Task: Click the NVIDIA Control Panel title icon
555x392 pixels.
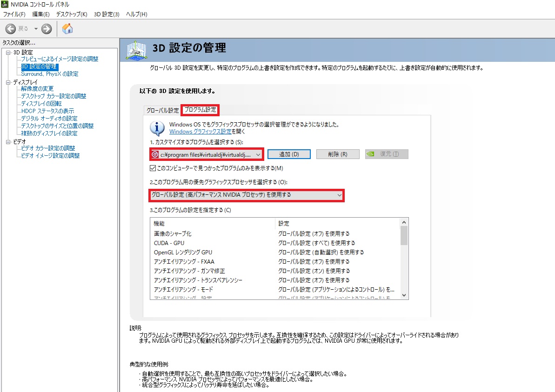Action: [5, 4]
